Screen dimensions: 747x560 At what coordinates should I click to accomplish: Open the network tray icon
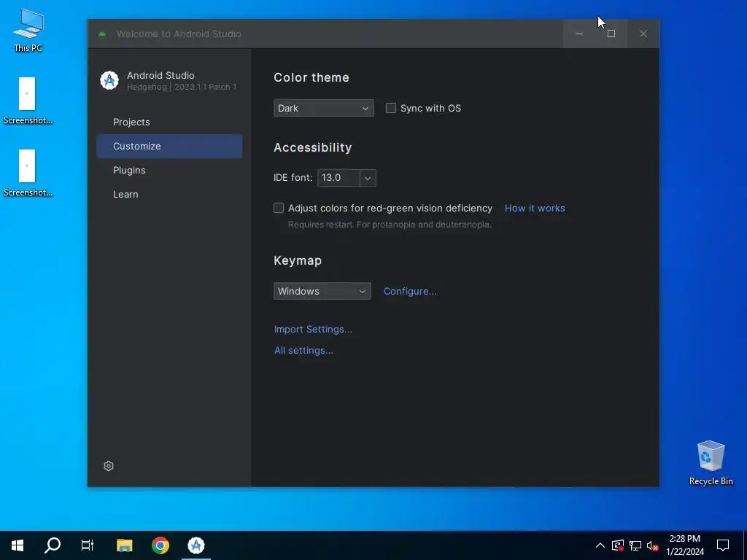[635, 545]
